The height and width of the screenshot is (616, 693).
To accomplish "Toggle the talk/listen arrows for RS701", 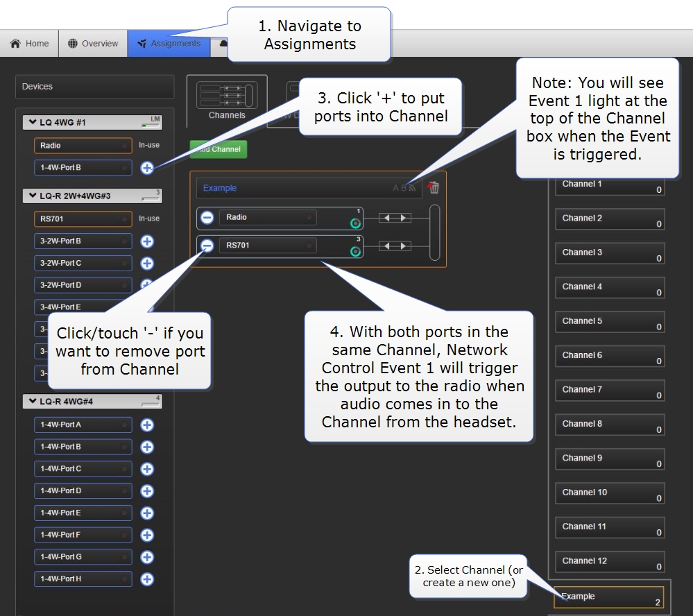I will point(395,246).
